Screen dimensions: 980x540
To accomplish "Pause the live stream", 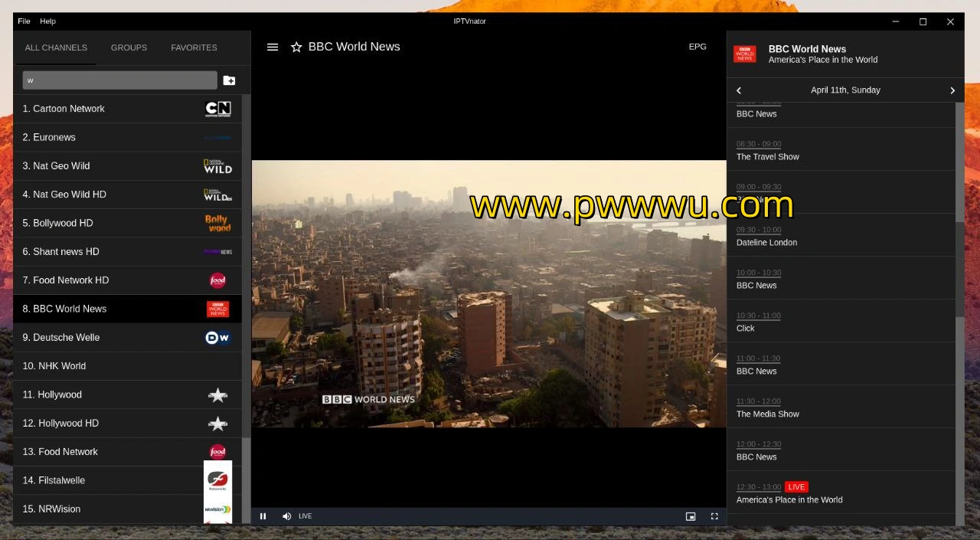I will [x=263, y=516].
